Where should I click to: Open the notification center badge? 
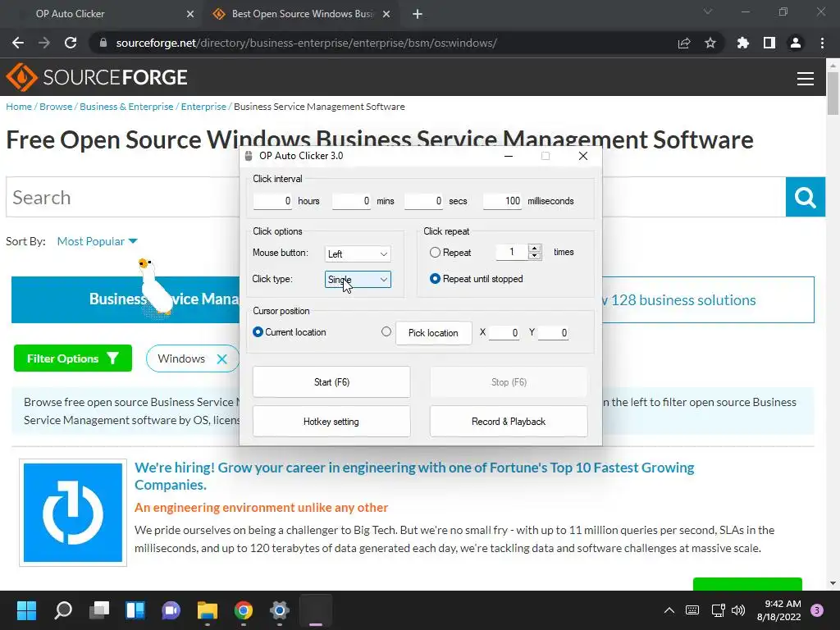click(x=817, y=610)
